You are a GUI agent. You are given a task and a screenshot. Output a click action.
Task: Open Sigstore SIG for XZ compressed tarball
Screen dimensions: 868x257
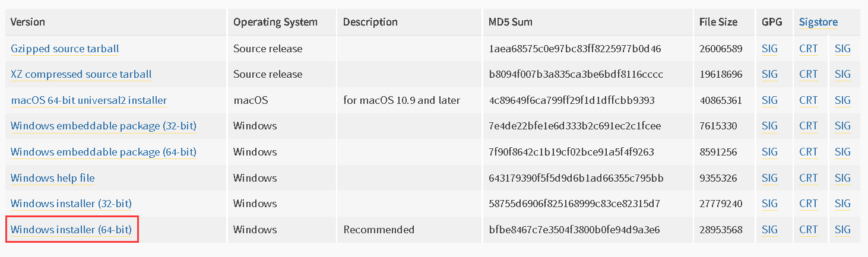click(x=842, y=74)
